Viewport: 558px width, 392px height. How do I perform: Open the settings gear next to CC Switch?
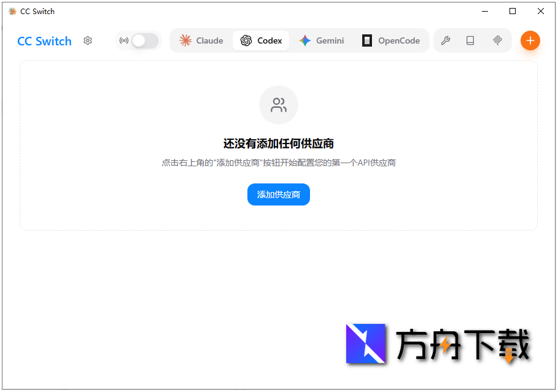click(x=88, y=40)
